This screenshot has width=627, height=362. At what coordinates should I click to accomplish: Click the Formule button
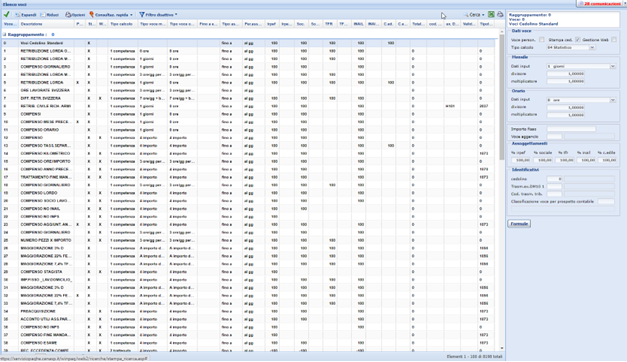pyautogui.click(x=519, y=224)
